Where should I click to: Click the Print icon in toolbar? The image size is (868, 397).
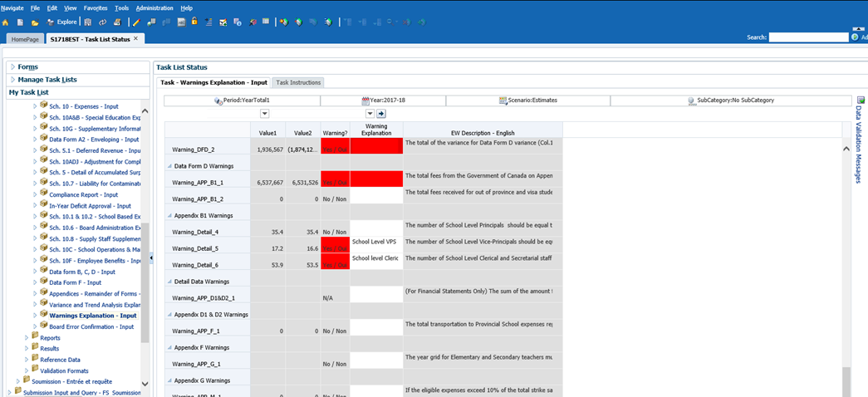pos(117,22)
